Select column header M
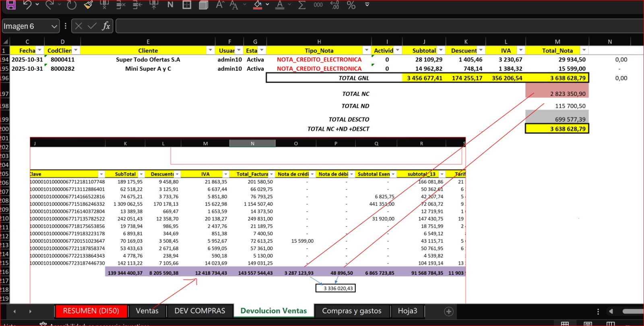 557,42
